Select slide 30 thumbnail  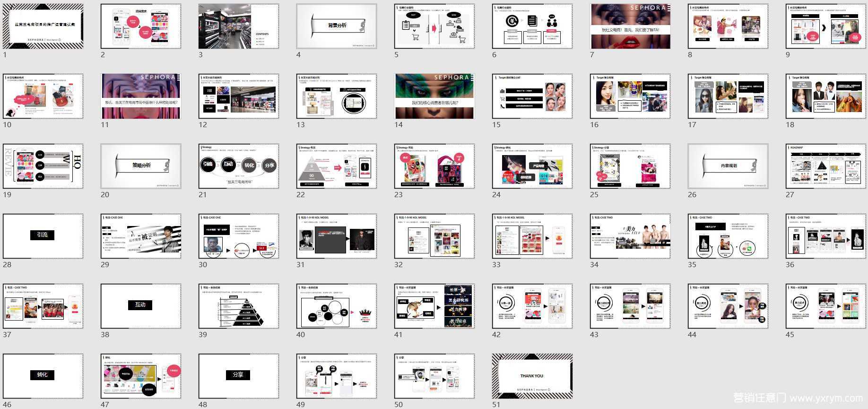[x=239, y=236]
